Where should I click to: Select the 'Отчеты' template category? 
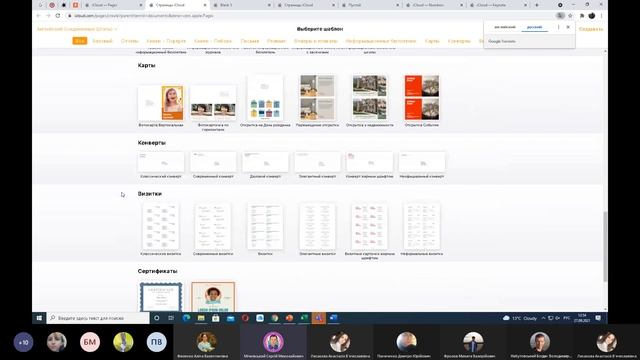(x=130, y=41)
